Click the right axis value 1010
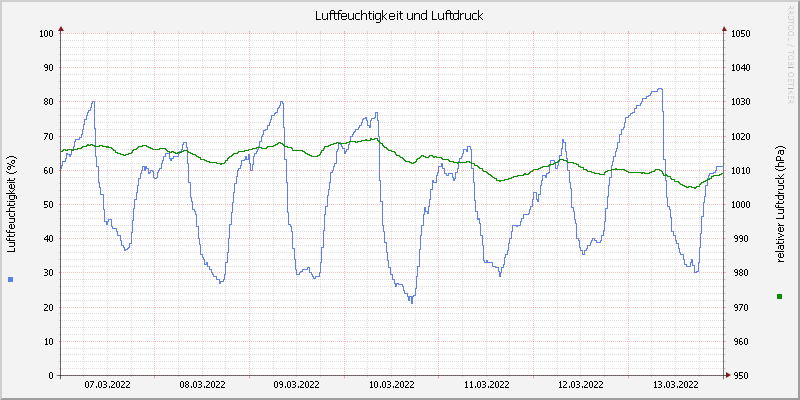Viewport: 800px width, 400px height. point(740,170)
